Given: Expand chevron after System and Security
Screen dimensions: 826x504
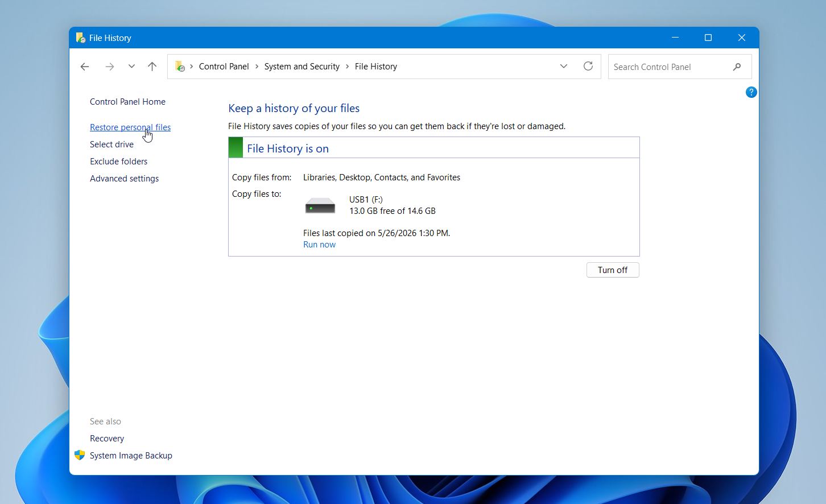Looking at the screenshot, I should click(347, 67).
